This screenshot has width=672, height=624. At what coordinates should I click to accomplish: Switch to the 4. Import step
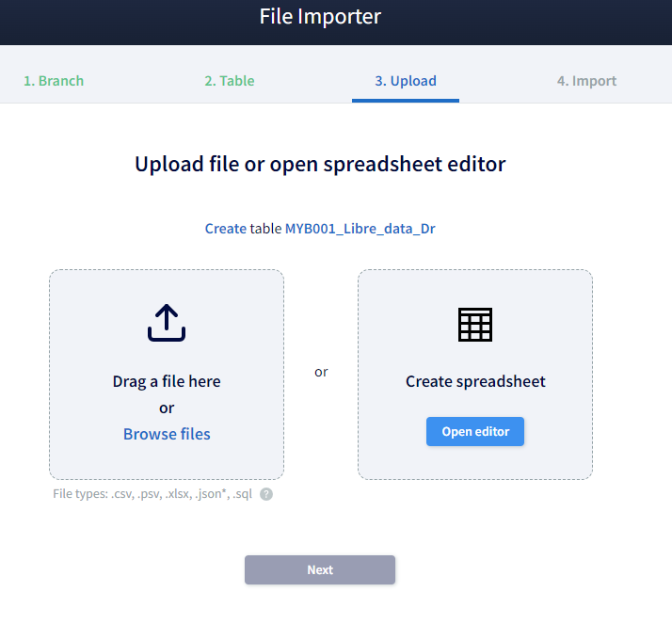(586, 81)
